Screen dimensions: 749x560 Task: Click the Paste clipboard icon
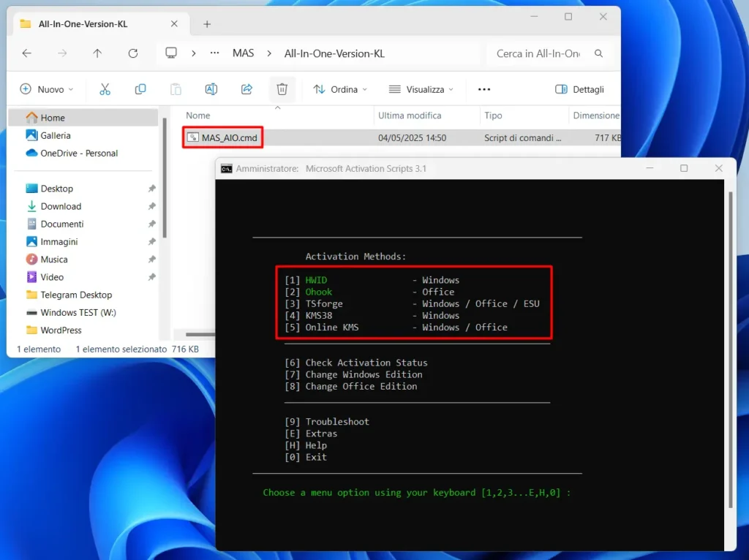coord(176,89)
